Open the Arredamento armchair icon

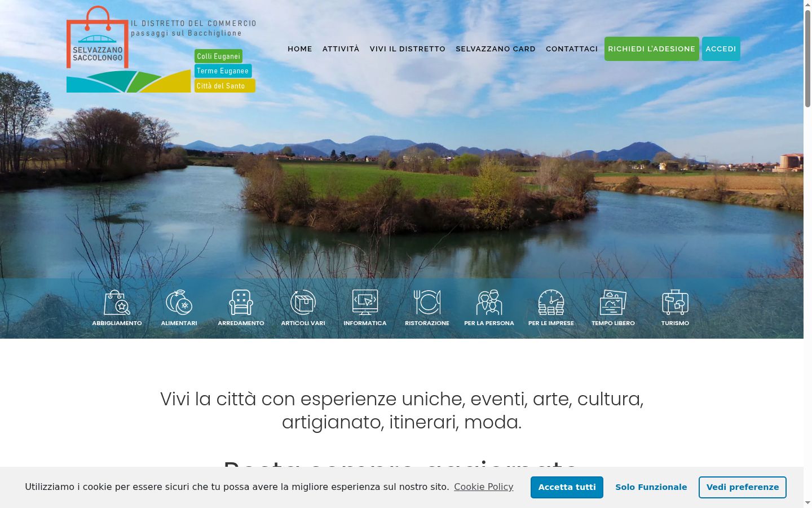(x=241, y=302)
